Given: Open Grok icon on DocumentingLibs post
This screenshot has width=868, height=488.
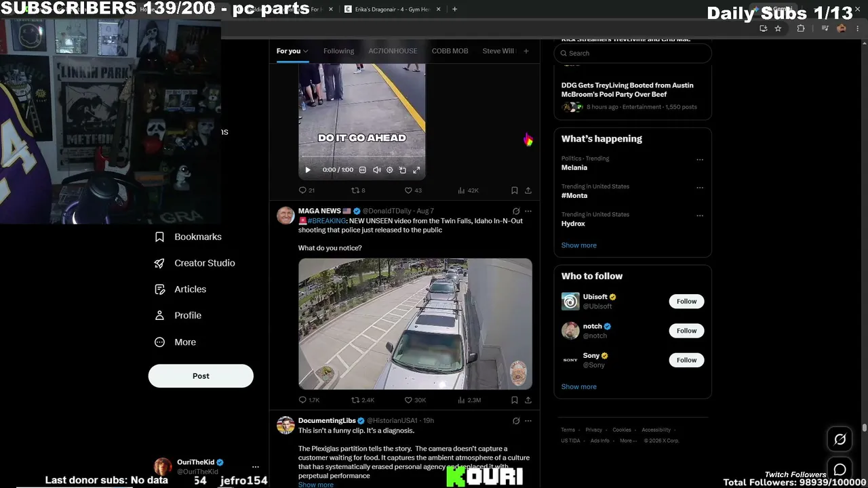Looking at the screenshot, I should (516, 421).
